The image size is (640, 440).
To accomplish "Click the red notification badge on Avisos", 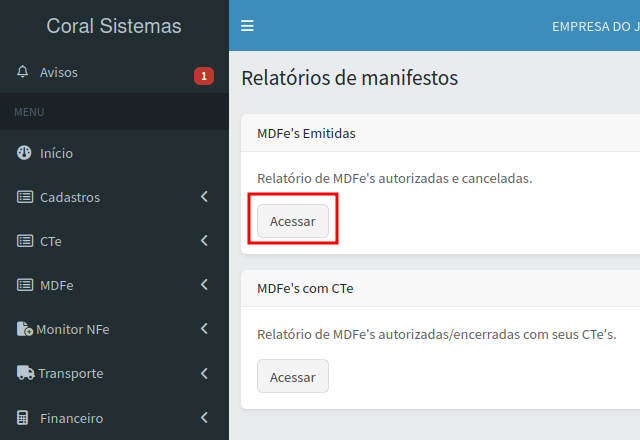I will pos(204,76).
